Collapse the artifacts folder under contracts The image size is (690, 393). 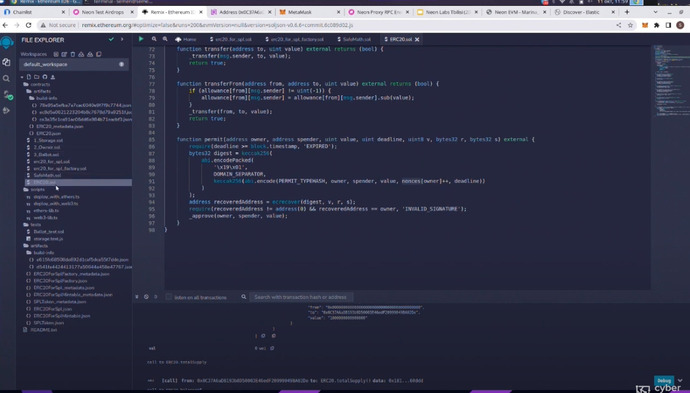(x=39, y=91)
